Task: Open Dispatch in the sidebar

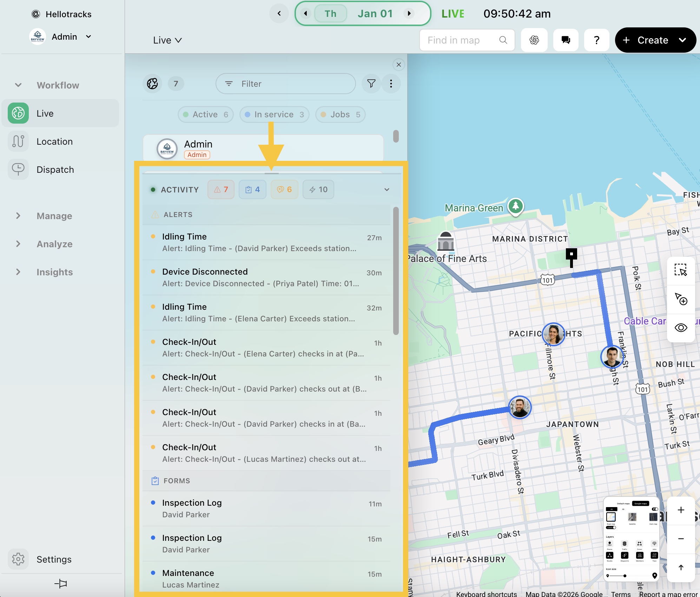Action: [55, 170]
